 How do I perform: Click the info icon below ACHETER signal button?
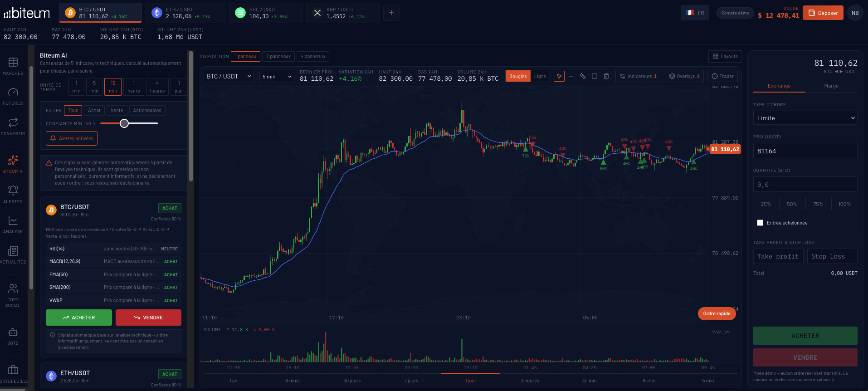[53, 335]
